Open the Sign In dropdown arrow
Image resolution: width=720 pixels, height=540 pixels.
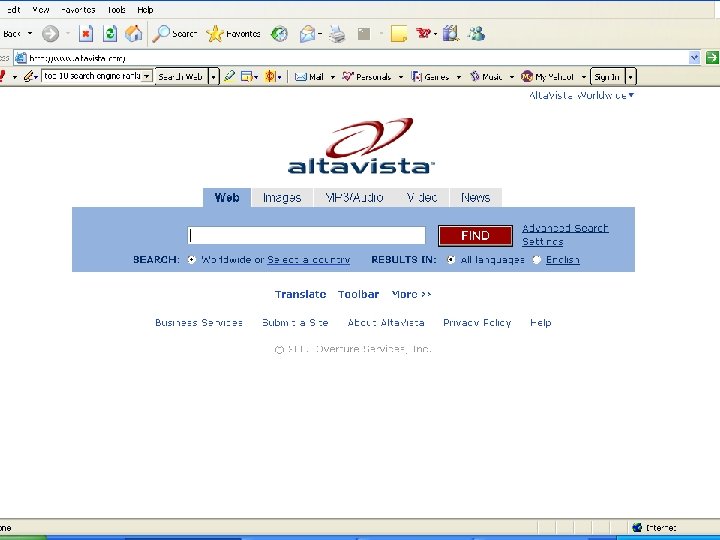point(630,77)
